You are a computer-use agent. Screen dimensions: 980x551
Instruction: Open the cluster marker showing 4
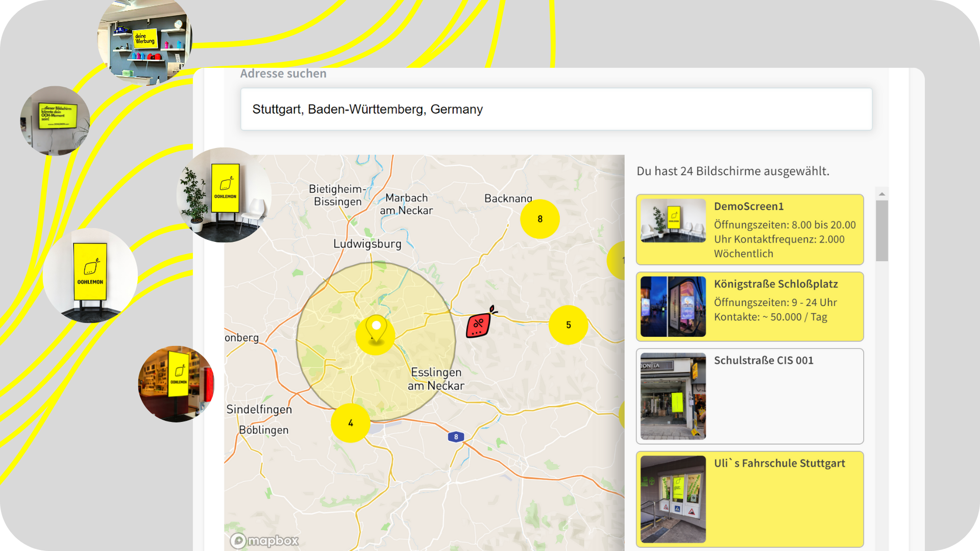click(351, 423)
